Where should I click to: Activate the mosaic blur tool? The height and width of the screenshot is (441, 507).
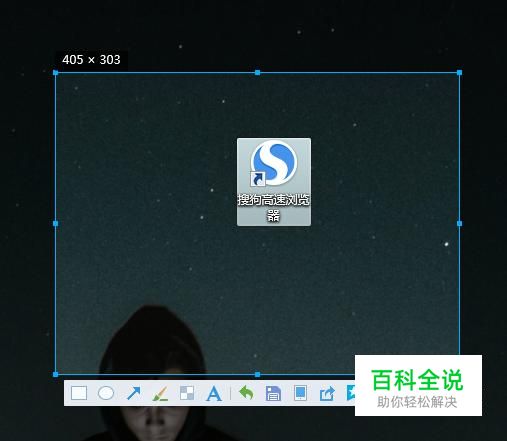[187, 393]
